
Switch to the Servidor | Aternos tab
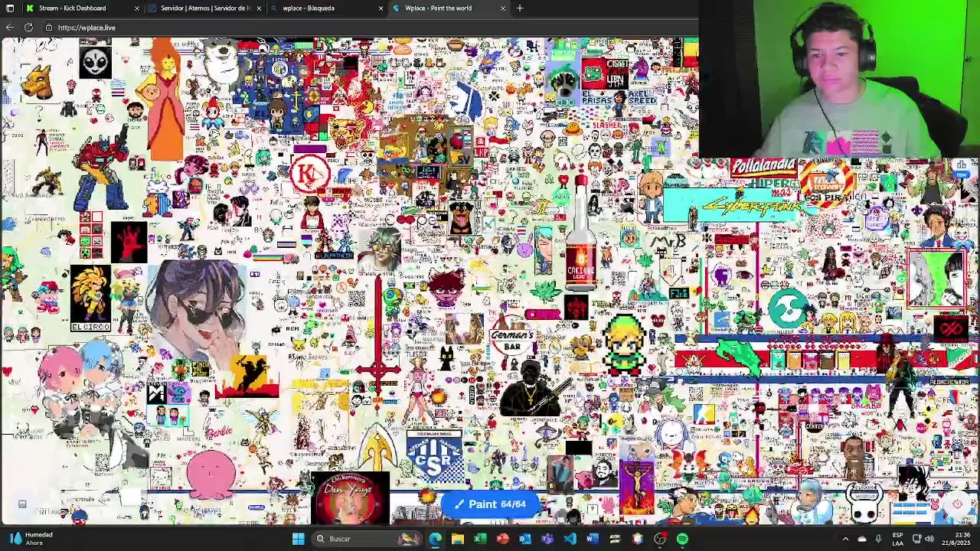coord(204,8)
